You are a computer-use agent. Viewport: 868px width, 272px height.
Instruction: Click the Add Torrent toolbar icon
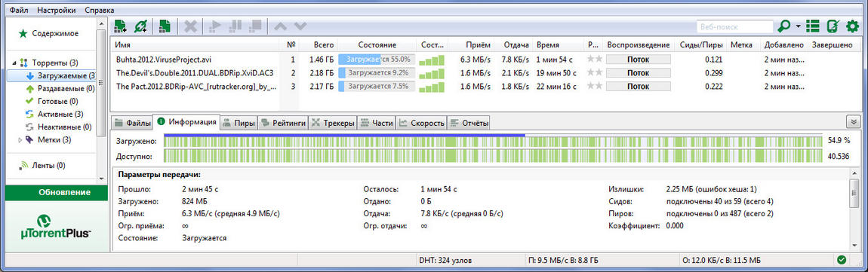coord(120,26)
